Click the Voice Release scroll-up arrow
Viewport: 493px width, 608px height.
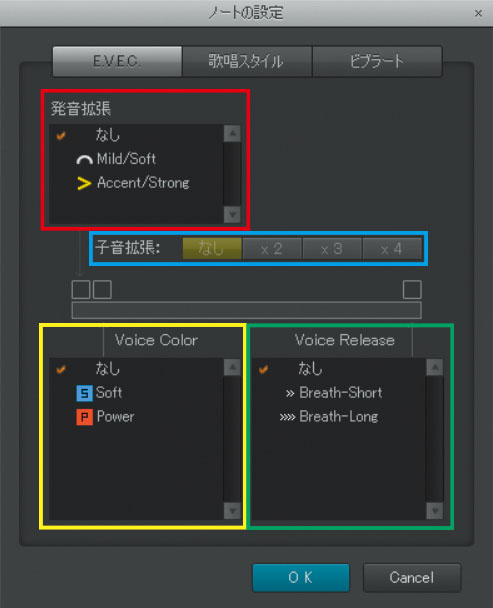pyautogui.click(x=435, y=367)
